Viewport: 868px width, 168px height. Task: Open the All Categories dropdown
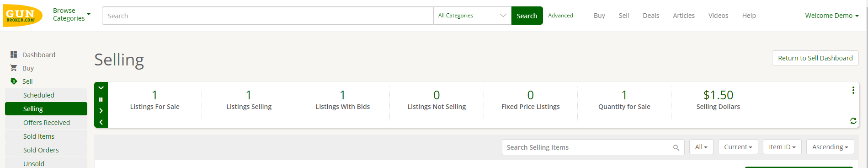pyautogui.click(x=472, y=16)
